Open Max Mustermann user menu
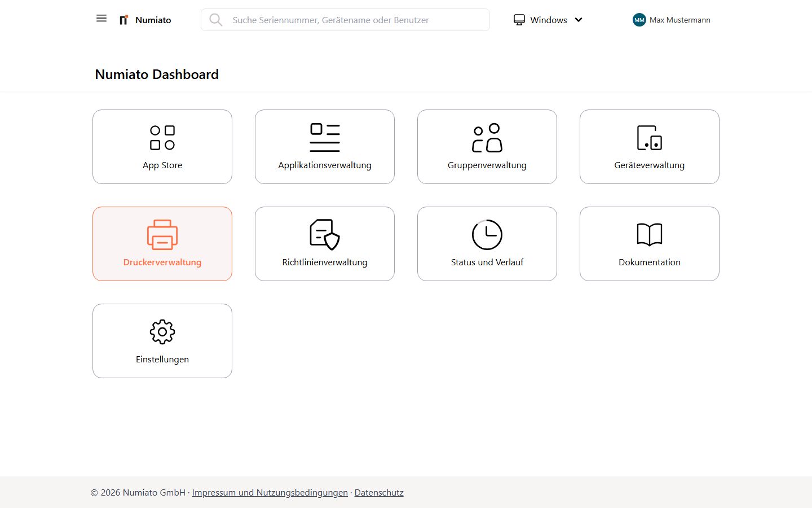This screenshot has height=508, width=812. click(x=679, y=20)
